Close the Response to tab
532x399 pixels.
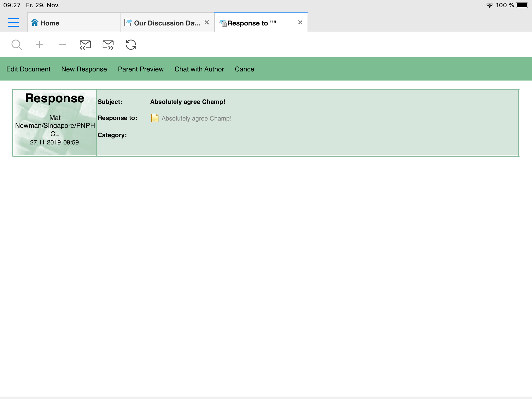pyautogui.click(x=300, y=23)
